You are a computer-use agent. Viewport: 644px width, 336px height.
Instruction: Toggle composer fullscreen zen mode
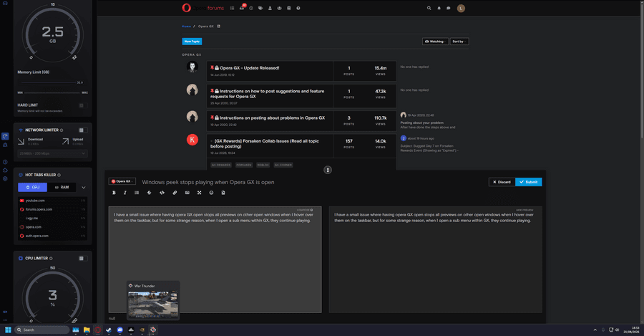pyautogui.click(x=199, y=193)
